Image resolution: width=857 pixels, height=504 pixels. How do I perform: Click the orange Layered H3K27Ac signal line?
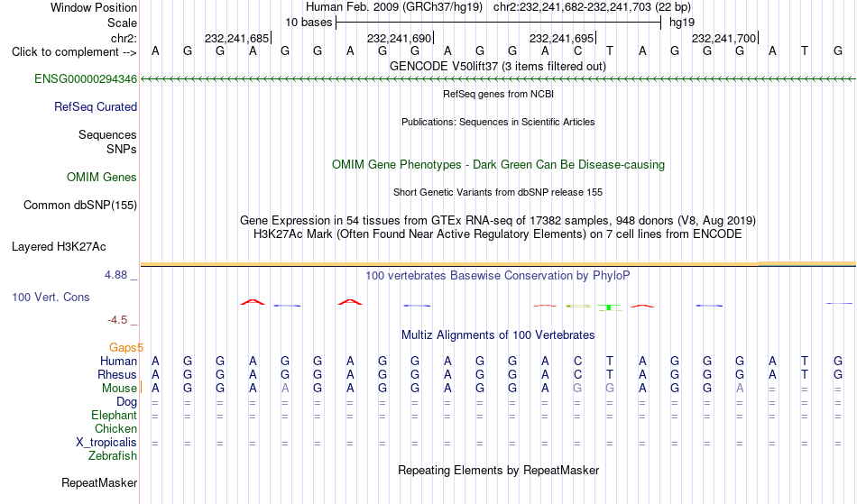tap(498, 265)
